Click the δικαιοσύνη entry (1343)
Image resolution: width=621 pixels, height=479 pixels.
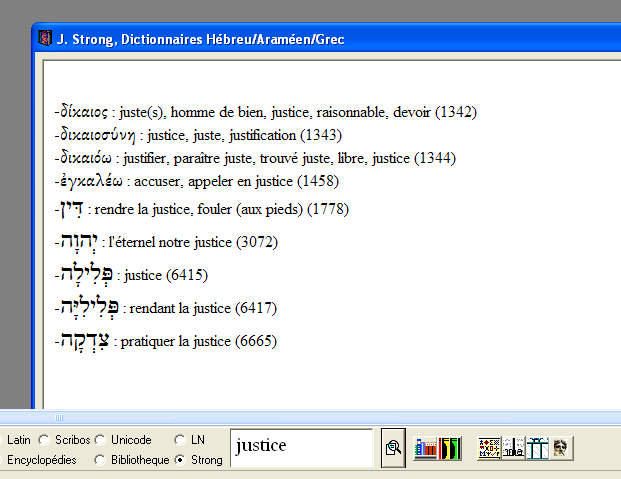[198, 135]
